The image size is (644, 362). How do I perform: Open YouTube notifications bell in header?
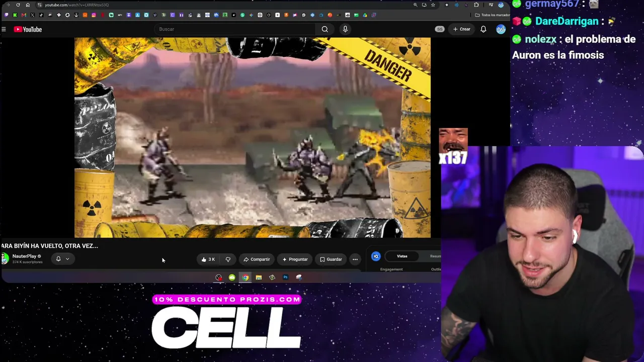[x=483, y=29]
